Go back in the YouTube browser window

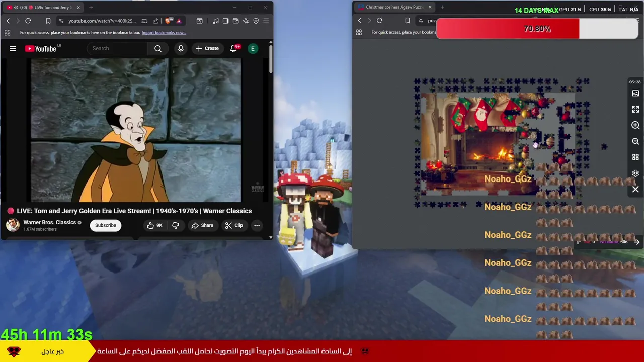(8, 21)
